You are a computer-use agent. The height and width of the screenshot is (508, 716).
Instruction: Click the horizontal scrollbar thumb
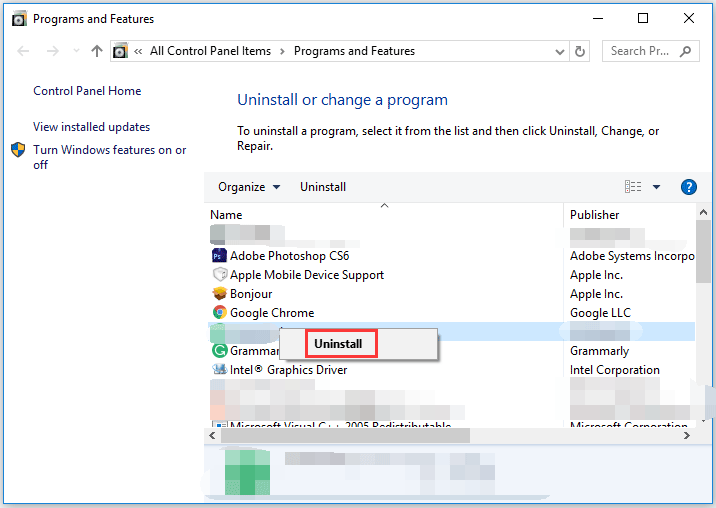[345, 436]
